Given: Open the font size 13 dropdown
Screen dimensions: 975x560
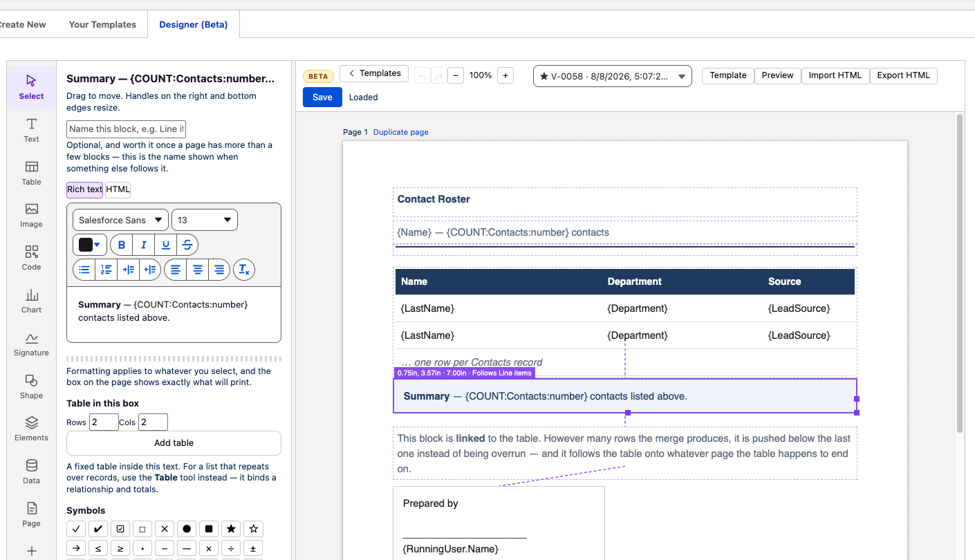Looking at the screenshot, I should point(205,220).
